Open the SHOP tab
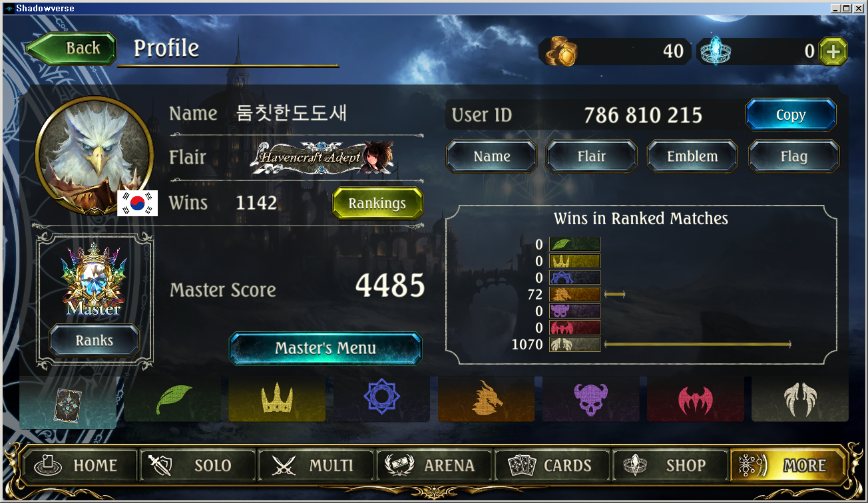The height and width of the screenshot is (503, 868). coord(671,466)
